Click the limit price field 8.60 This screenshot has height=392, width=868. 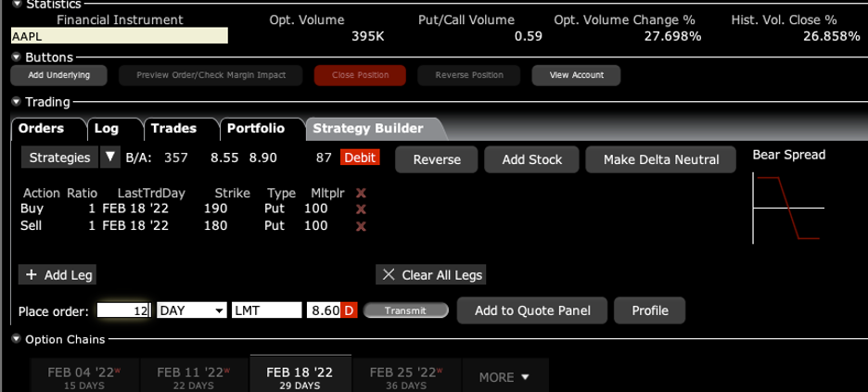(325, 310)
